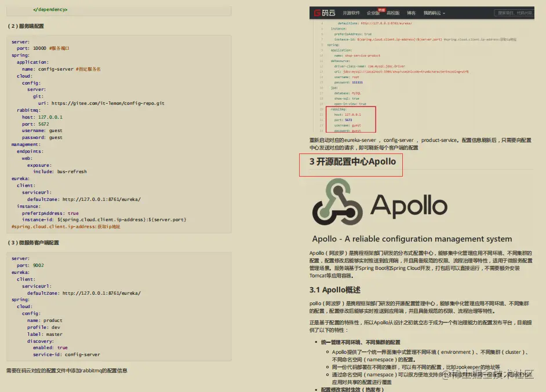Click the line name: product
The height and width of the screenshot is (392, 546).
point(45,320)
